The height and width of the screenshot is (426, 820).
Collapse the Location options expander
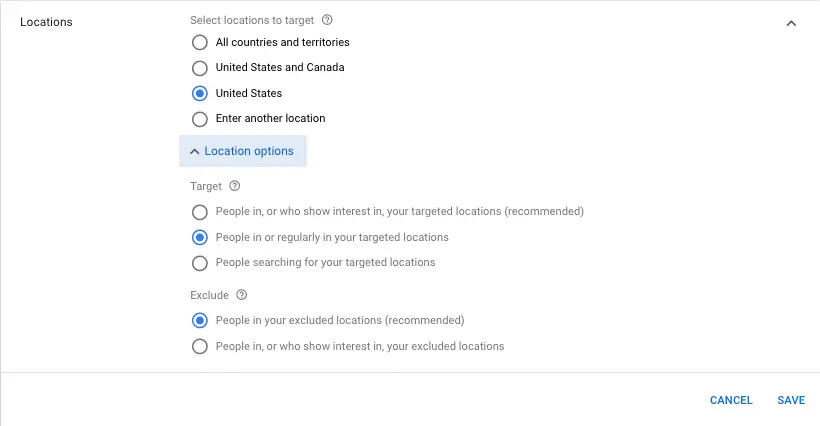tap(243, 151)
